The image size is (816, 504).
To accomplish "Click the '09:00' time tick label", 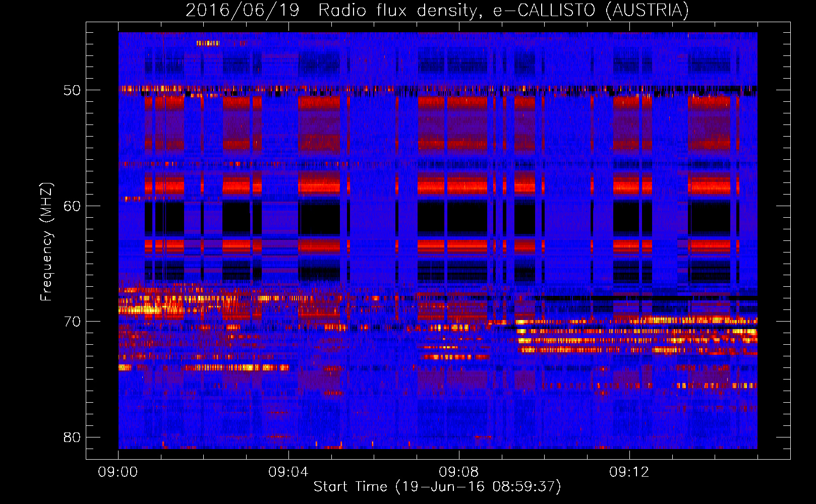I will pyautogui.click(x=118, y=472).
